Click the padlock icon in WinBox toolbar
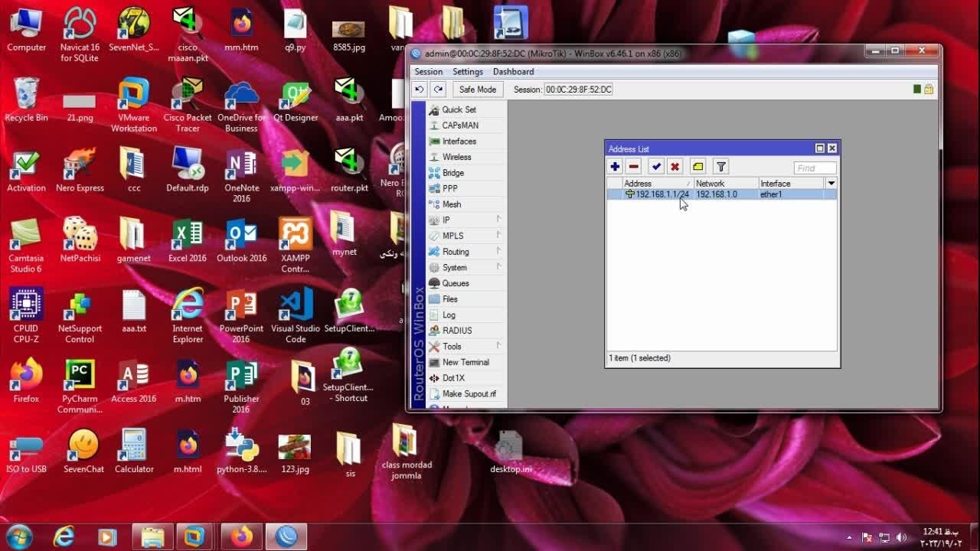Viewport: 980px width, 551px height. [x=929, y=90]
